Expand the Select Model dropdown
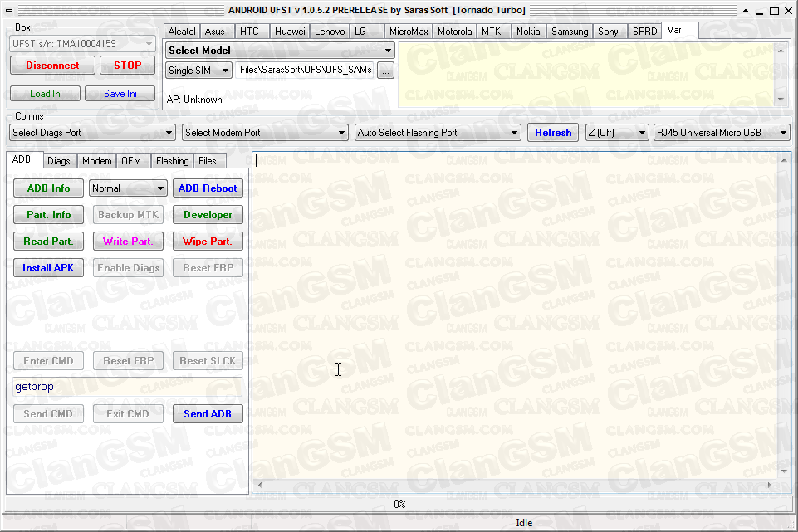 280,51
